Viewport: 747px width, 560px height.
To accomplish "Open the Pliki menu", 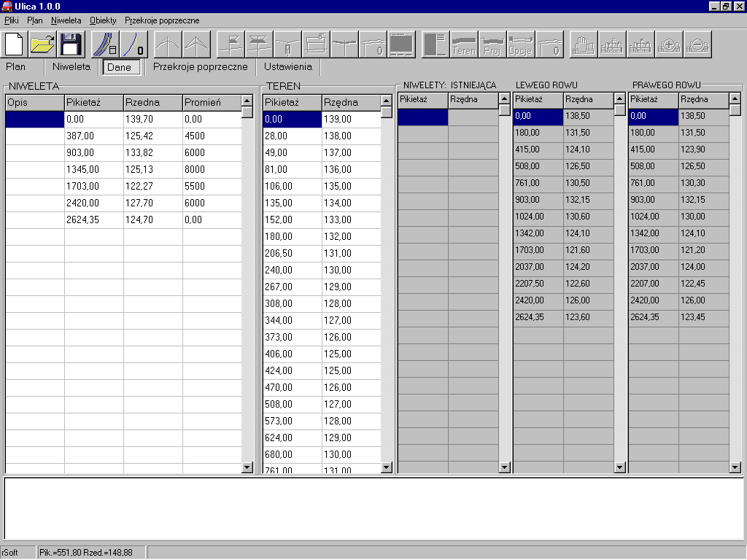I will [x=11, y=20].
